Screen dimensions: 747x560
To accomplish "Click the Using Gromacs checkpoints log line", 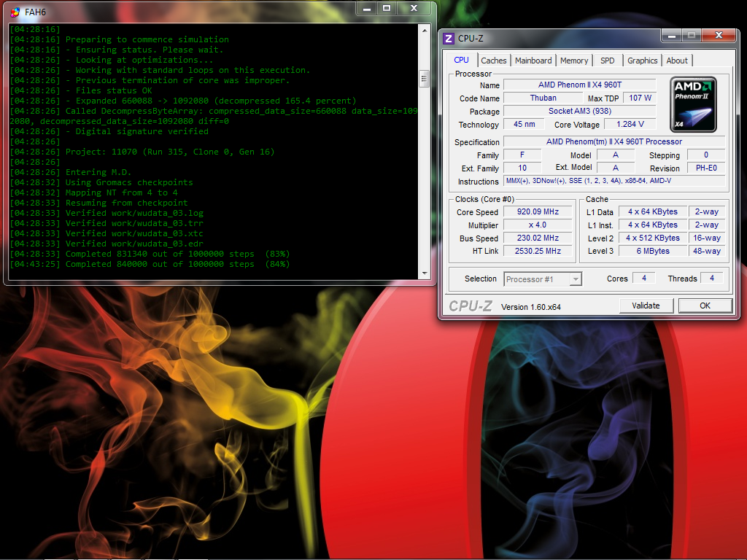I will pos(101,182).
